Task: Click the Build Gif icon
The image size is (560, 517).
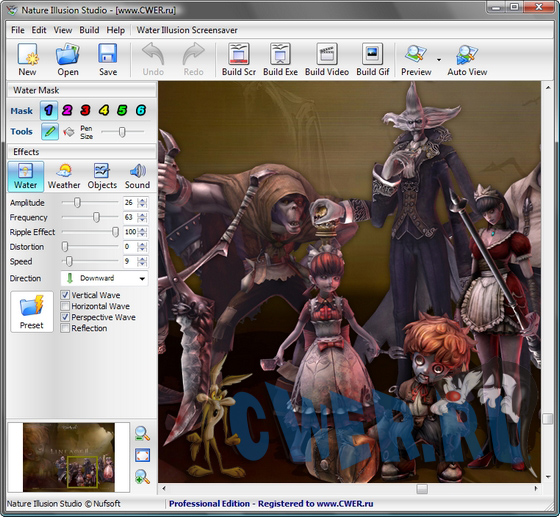Action: (372, 59)
